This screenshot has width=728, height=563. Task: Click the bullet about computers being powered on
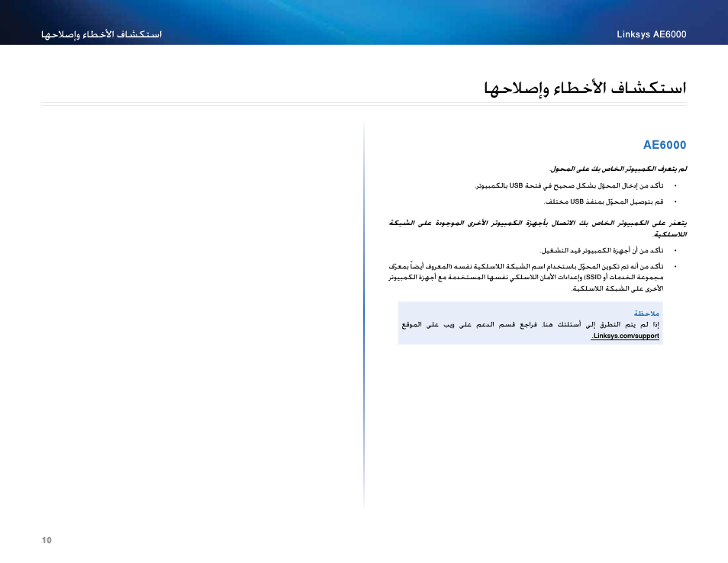(602, 251)
